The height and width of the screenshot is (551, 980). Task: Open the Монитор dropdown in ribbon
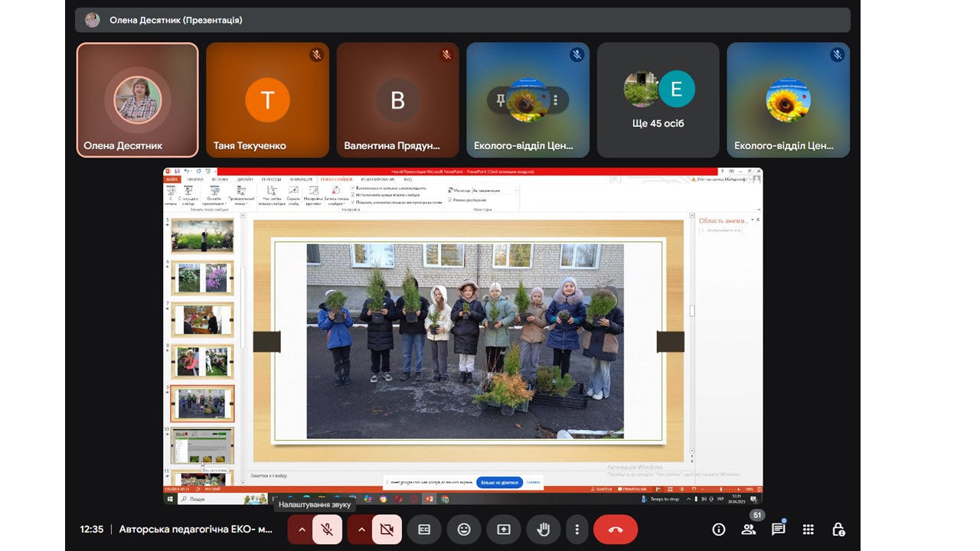pyautogui.click(x=495, y=190)
